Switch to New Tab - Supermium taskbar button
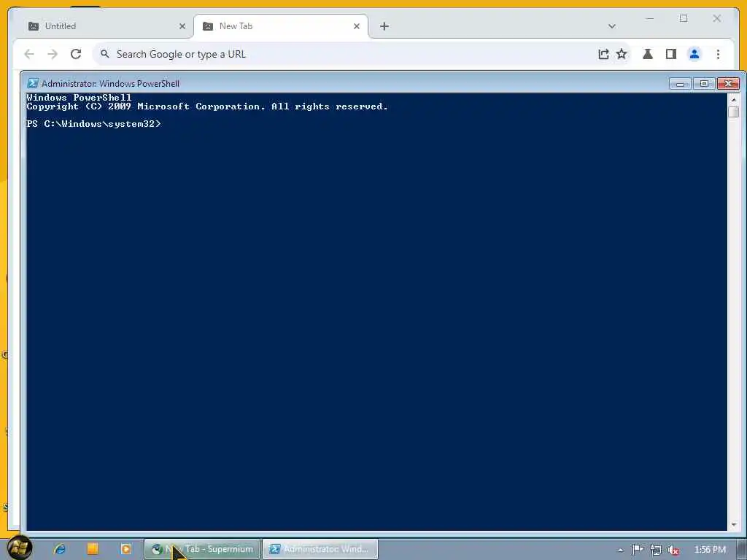Screen dimensions: 747x560 (x=203, y=549)
